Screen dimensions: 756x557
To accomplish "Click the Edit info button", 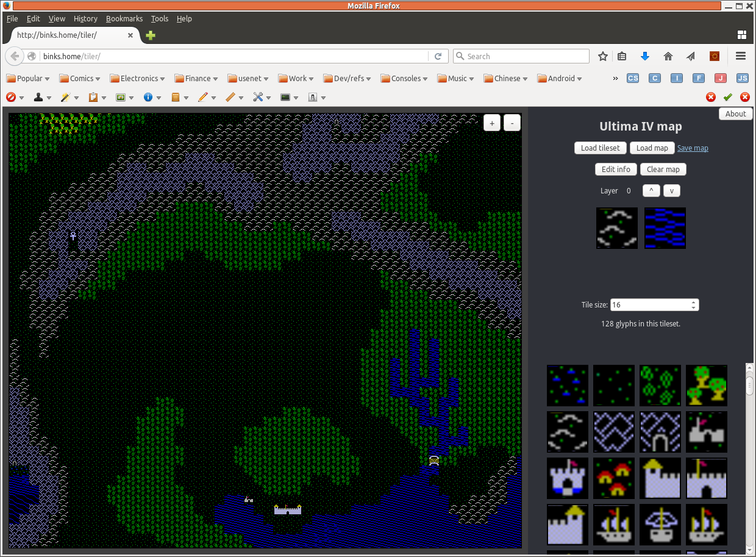I will [x=616, y=169].
